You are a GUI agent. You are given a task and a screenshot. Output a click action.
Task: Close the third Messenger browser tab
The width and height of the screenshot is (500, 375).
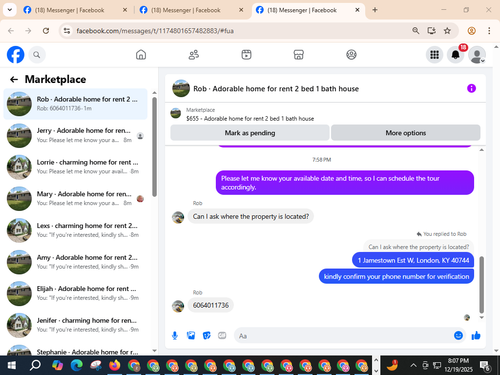click(357, 10)
